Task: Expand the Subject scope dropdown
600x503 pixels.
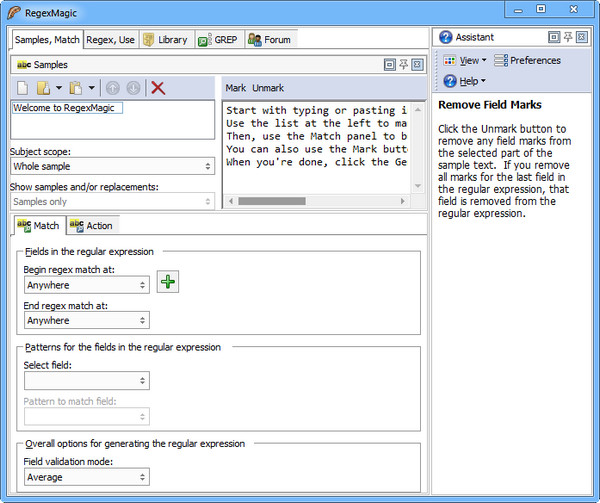Action: [x=112, y=167]
